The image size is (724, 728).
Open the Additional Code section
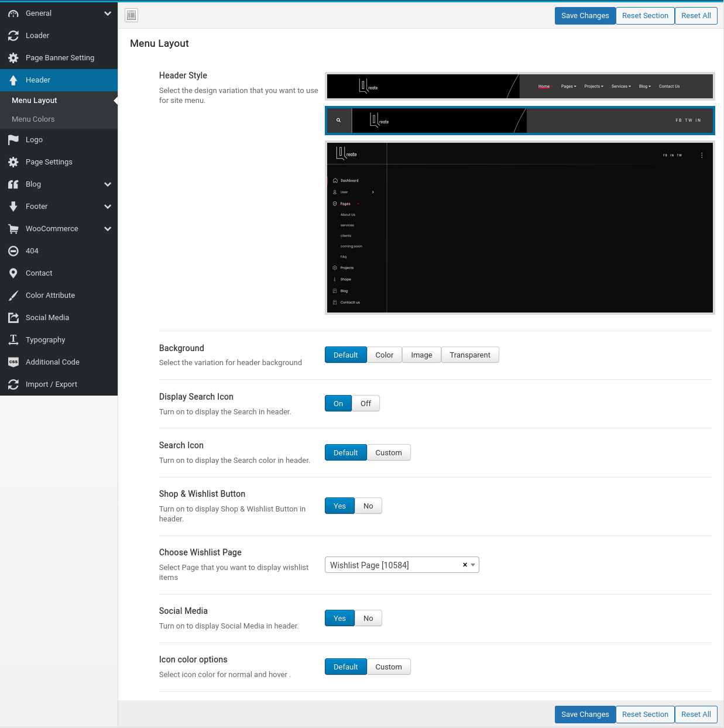point(59,362)
